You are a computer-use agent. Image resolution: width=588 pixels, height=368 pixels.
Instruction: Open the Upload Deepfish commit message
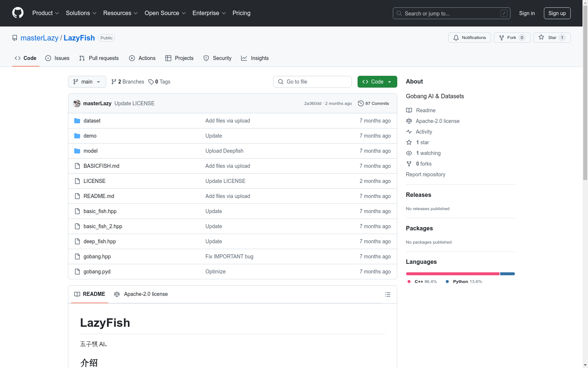(224, 151)
